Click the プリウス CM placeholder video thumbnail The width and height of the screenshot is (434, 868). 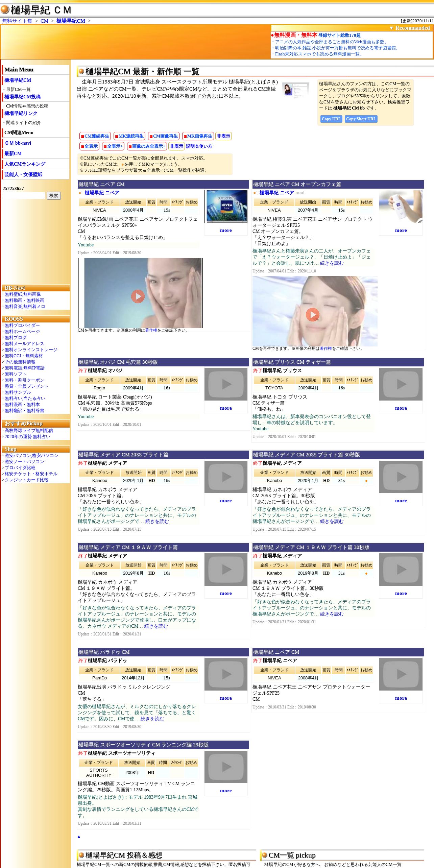pyautogui.click(x=401, y=384)
